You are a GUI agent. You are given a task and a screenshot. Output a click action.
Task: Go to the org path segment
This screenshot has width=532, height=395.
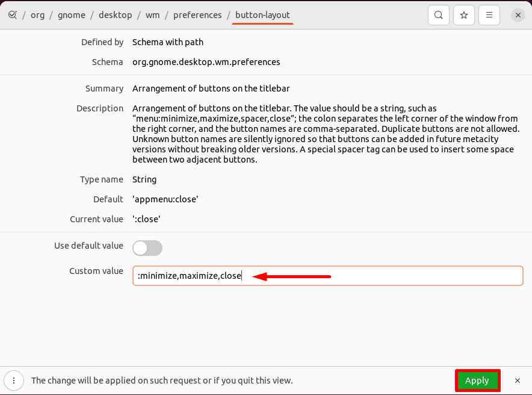[x=38, y=15]
